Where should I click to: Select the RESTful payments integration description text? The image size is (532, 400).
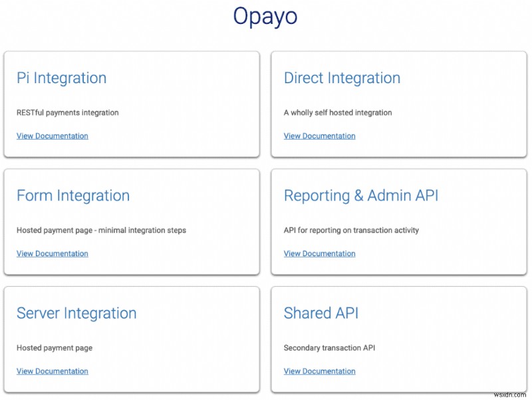68,112
